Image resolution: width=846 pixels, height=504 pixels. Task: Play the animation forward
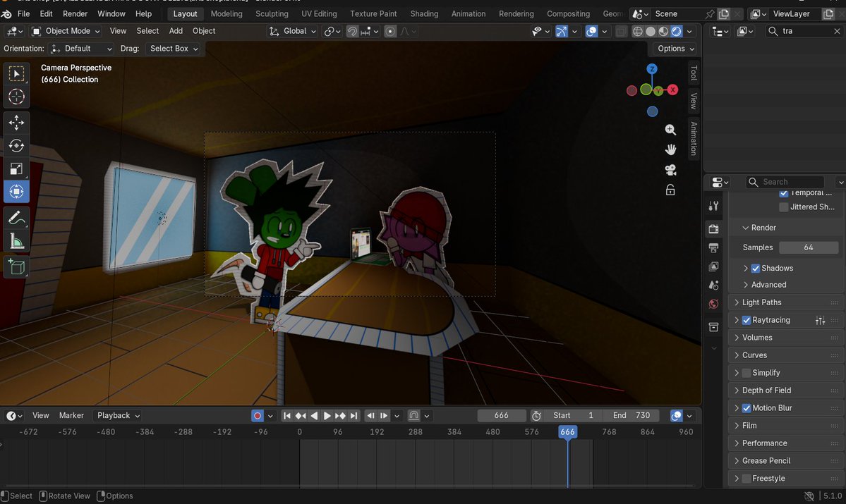pyautogui.click(x=327, y=416)
